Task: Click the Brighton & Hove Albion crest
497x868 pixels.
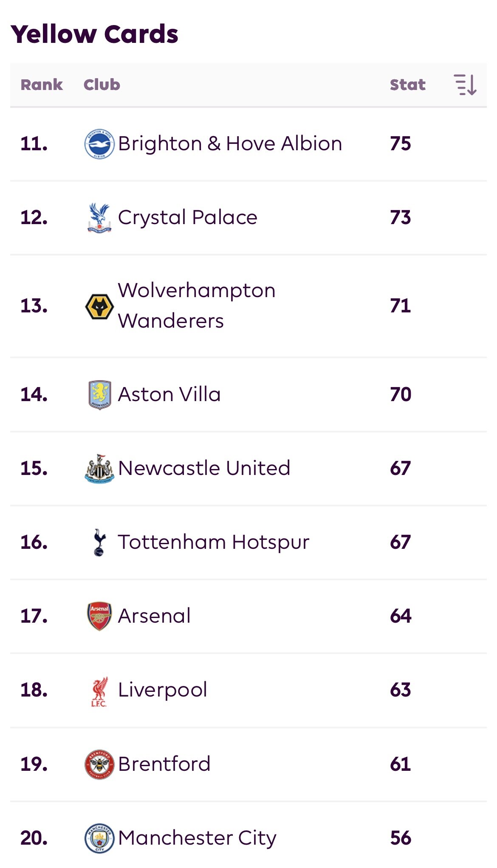Action: pos(99,144)
